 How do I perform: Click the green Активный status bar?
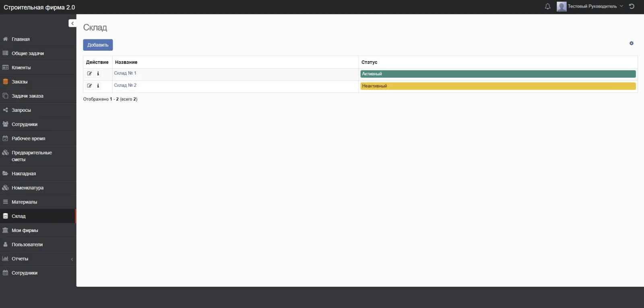(x=497, y=74)
